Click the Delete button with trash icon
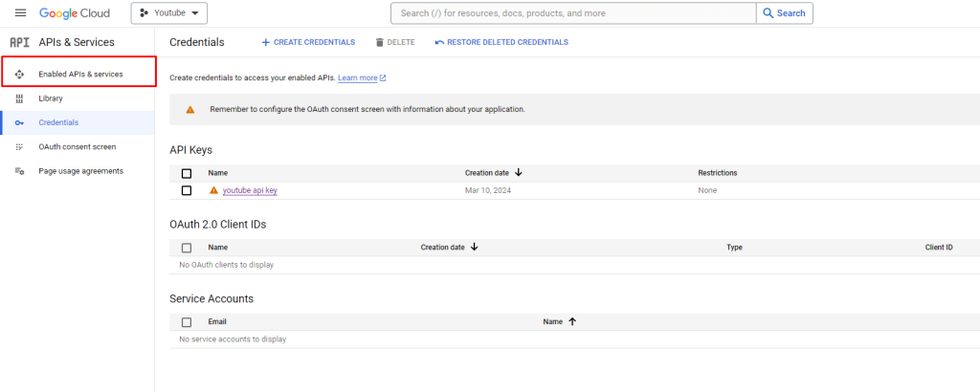The height and width of the screenshot is (392, 980). click(395, 42)
